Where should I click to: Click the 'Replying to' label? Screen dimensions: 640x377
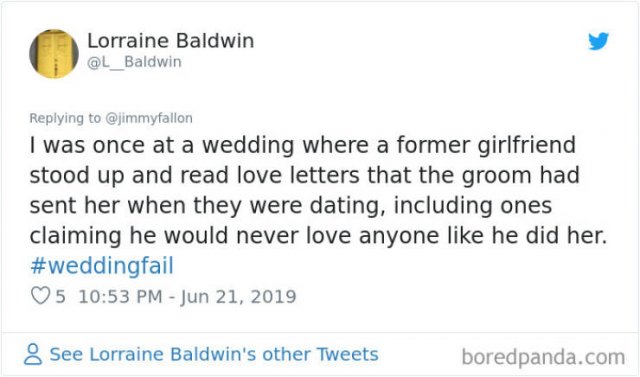(64, 118)
